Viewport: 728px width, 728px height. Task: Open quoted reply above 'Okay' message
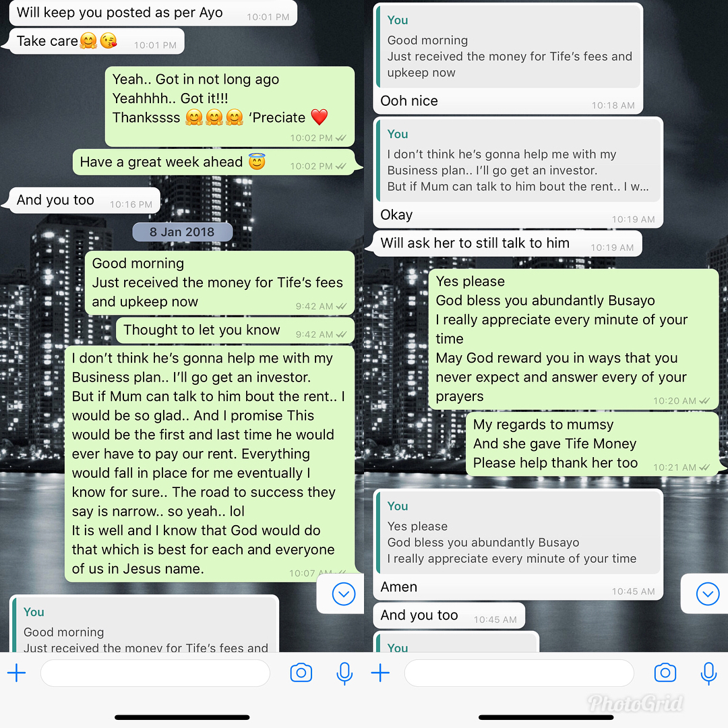point(518,160)
